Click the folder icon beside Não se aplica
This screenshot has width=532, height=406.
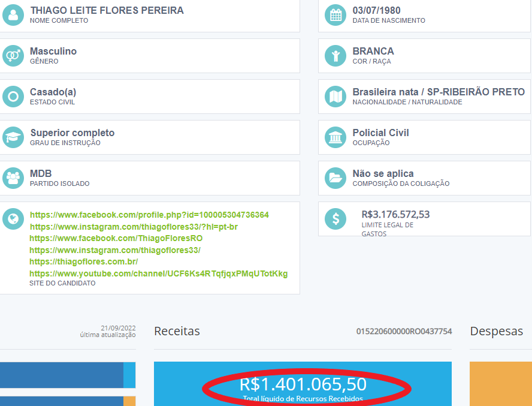click(335, 178)
